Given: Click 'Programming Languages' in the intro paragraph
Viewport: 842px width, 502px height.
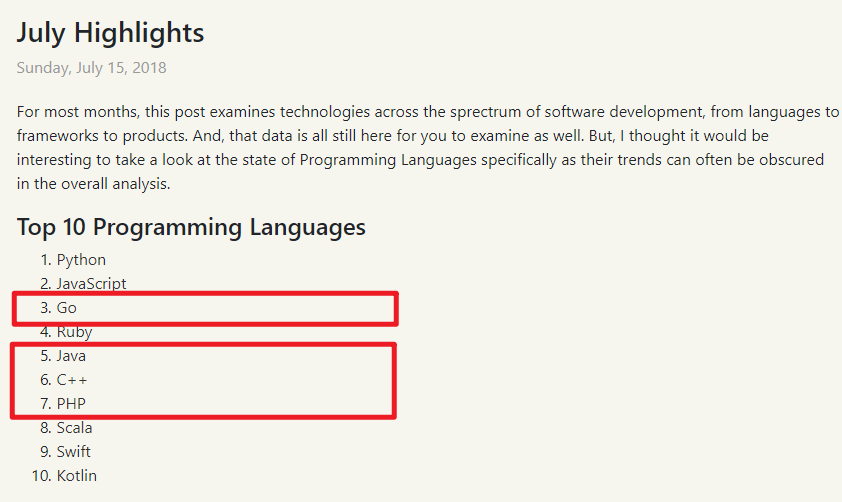Looking at the screenshot, I should point(388,160).
